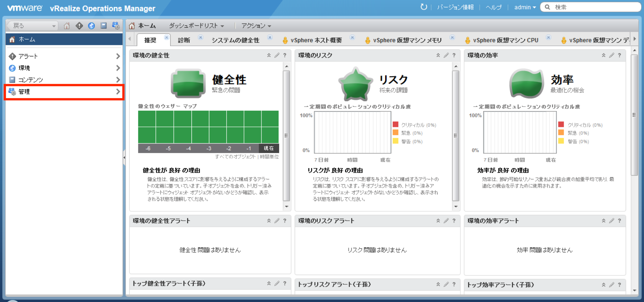Edit the 環境の健全性 widget with the pencil icon

click(277, 55)
